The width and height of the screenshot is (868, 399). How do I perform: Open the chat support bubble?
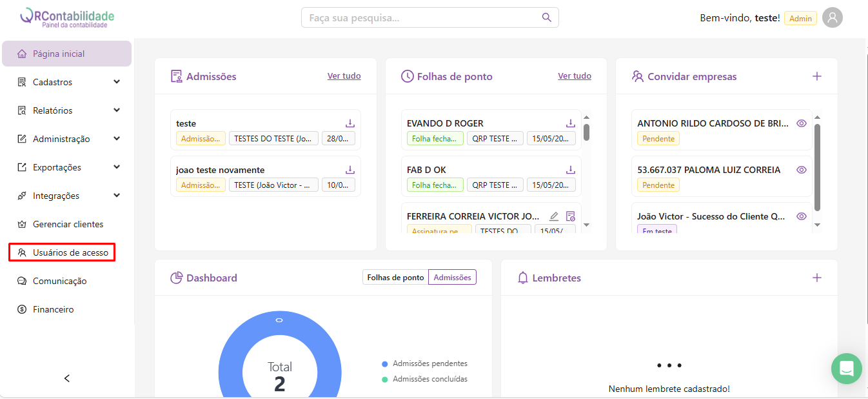[846, 369]
